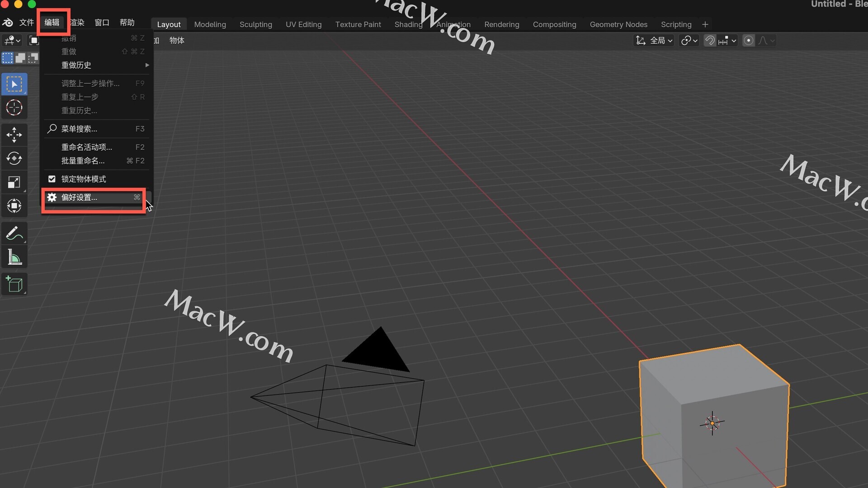Select the Select Box tool
The image size is (868, 488).
[x=14, y=84]
